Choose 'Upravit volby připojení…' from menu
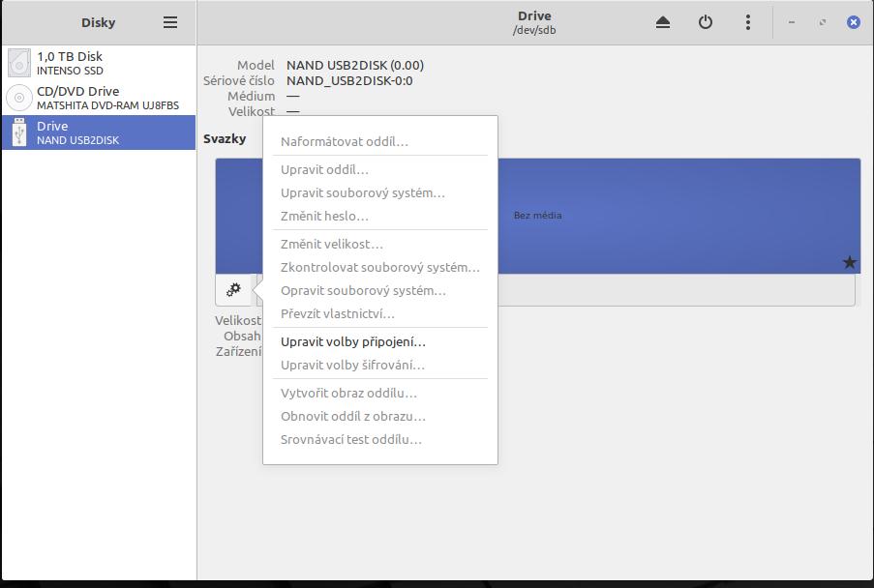The height and width of the screenshot is (588, 874). click(353, 341)
